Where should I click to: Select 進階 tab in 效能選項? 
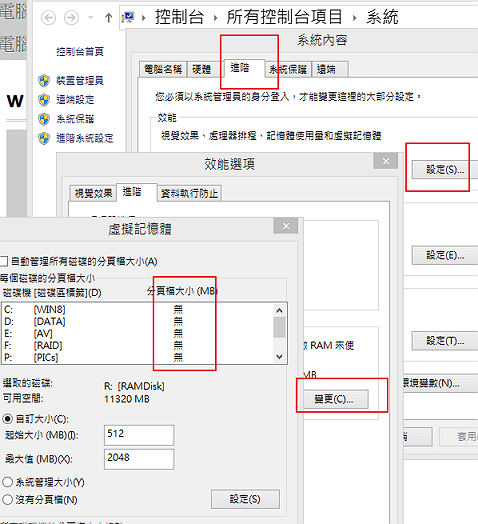(136, 192)
